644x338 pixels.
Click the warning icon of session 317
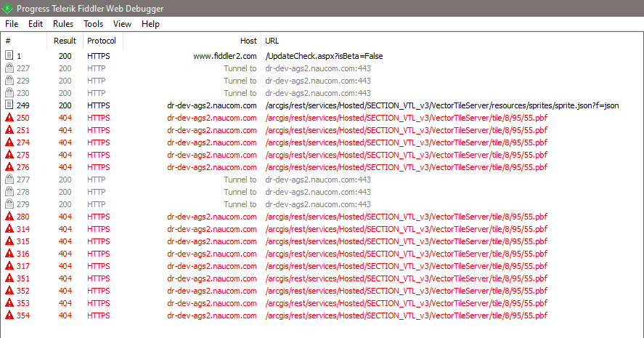9,265
